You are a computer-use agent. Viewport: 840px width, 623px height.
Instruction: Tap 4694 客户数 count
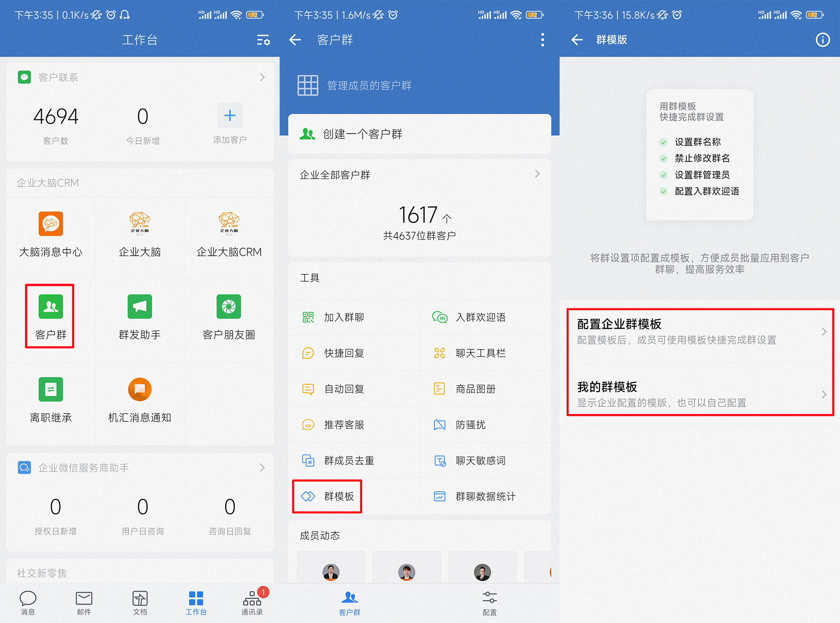click(56, 116)
